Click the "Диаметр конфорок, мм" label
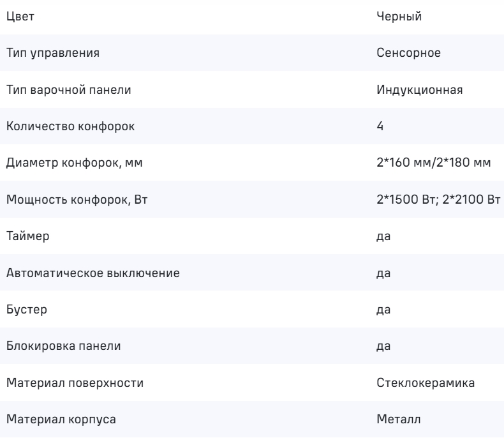Screen dimensions: 504x438 74,163
